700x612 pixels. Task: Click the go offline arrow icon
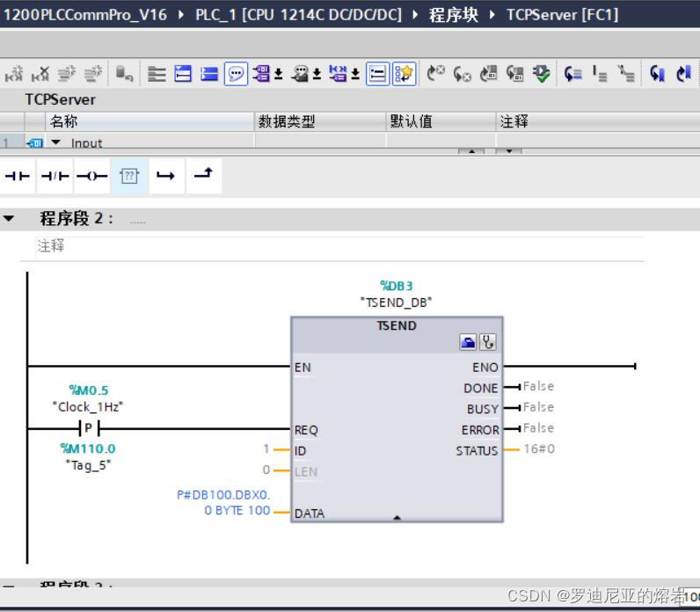pyautogui.click(x=657, y=74)
